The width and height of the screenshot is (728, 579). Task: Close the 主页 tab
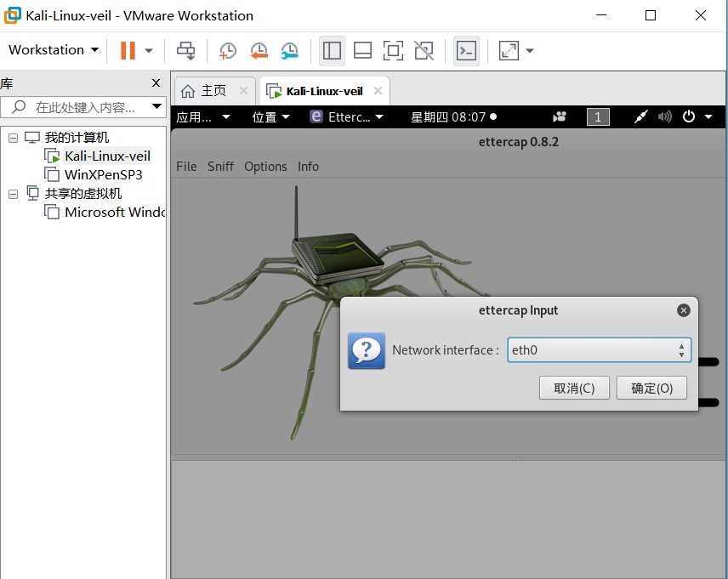point(243,90)
